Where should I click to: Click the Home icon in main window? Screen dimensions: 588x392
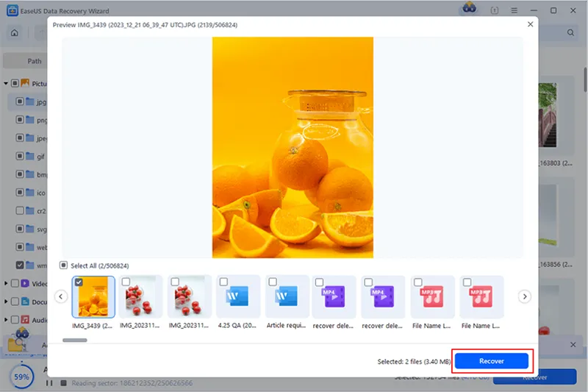[x=14, y=33]
